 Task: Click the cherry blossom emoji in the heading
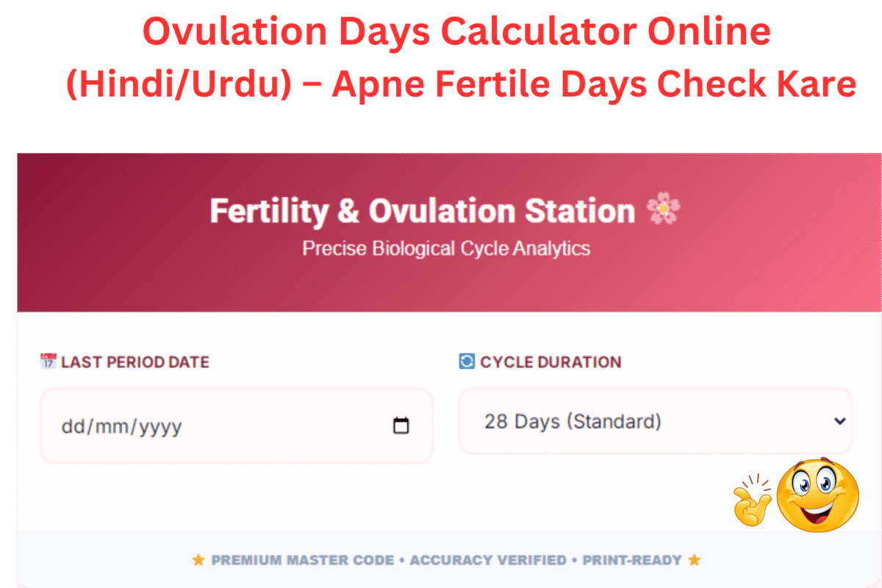(662, 209)
